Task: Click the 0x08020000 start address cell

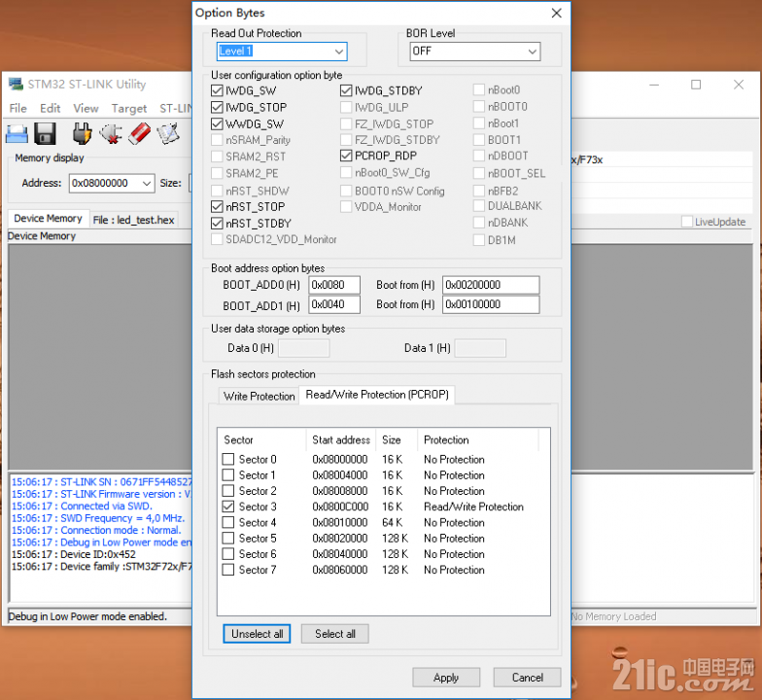Action: tap(340, 539)
